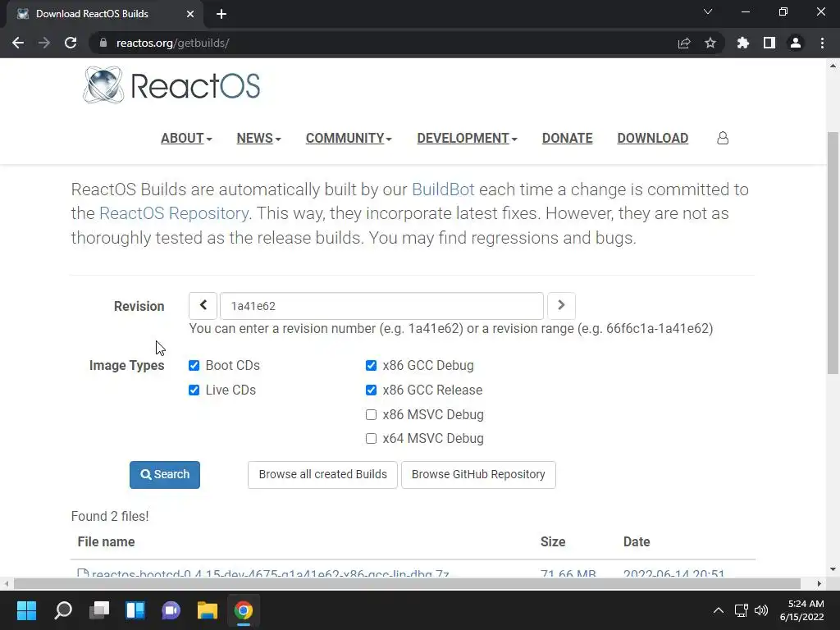
Task: Click the share page icon in address bar
Action: tap(684, 43)
